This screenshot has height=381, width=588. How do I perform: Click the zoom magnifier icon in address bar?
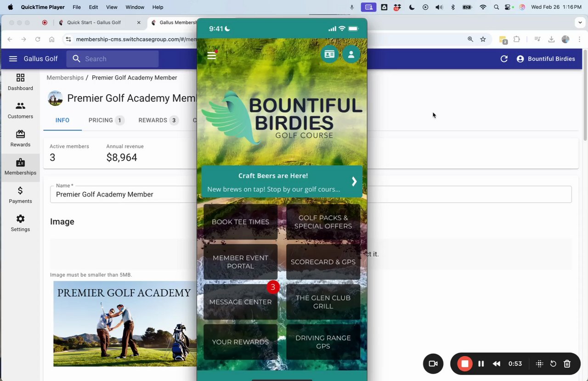(470, 39)
